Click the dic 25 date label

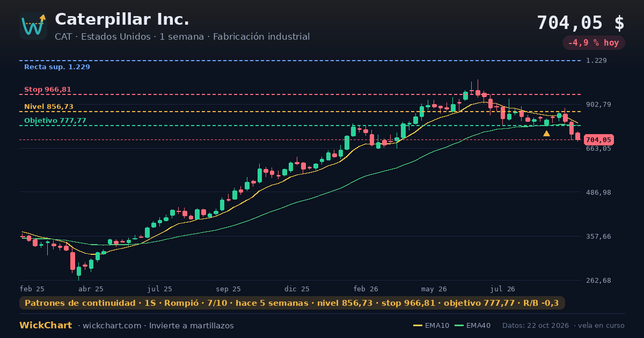297,289
